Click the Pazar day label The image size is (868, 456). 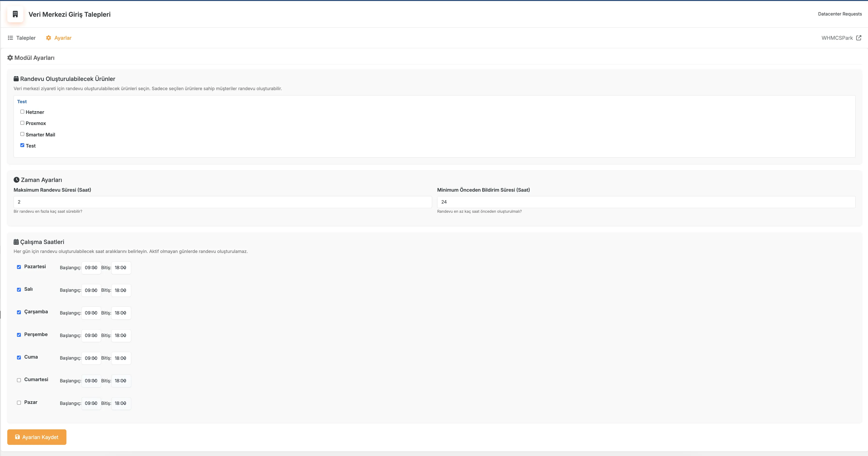31,402
